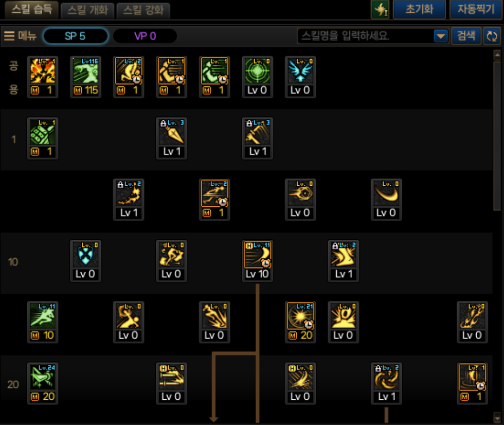Open the 메뉴 hamburger menu

[x=20, y=36]
